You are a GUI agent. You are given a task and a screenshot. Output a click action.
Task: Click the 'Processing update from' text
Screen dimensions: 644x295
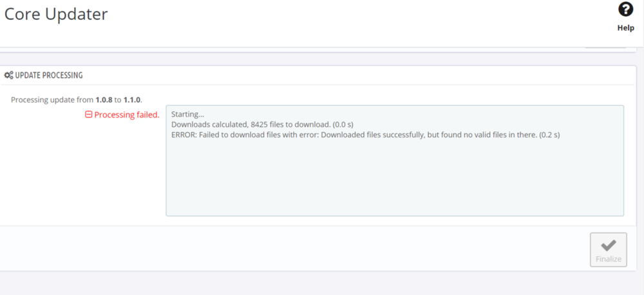coord(52,100)
